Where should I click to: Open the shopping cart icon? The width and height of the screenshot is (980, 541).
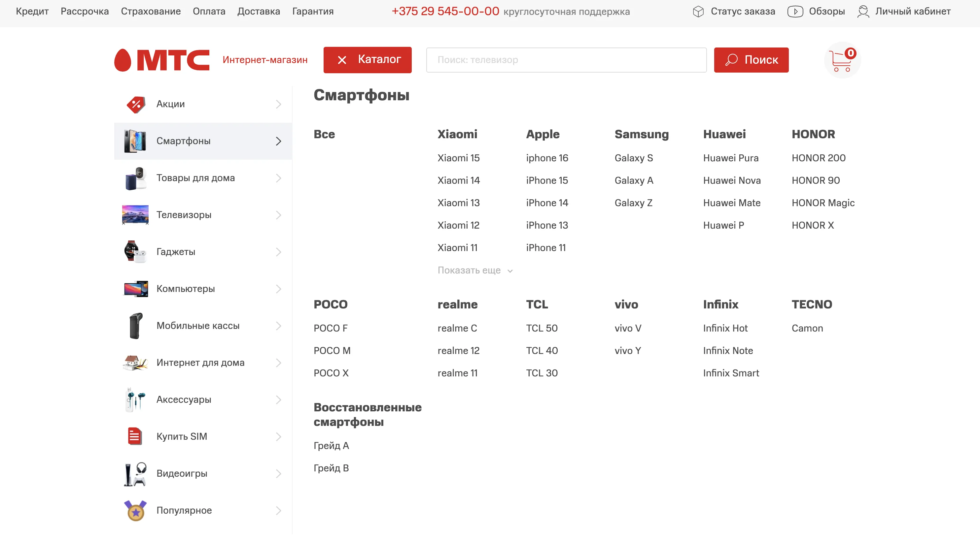(842, 60)
